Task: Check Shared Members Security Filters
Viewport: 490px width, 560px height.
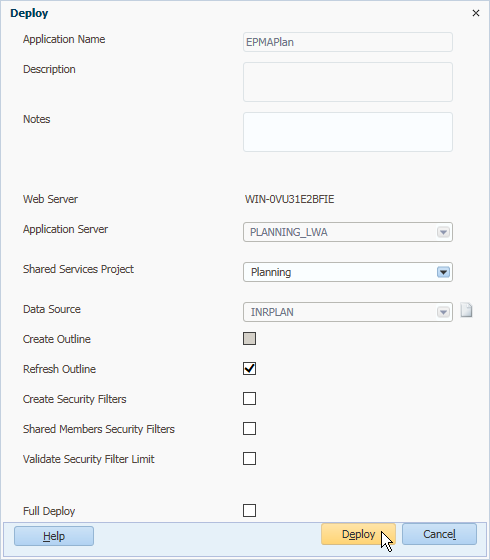Action: pos(249,429)
